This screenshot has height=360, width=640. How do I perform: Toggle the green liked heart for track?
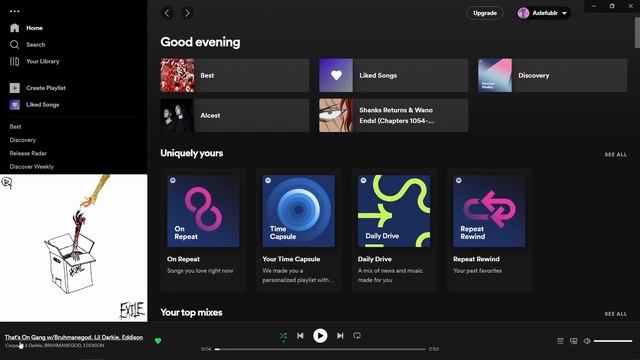(158, 341)
